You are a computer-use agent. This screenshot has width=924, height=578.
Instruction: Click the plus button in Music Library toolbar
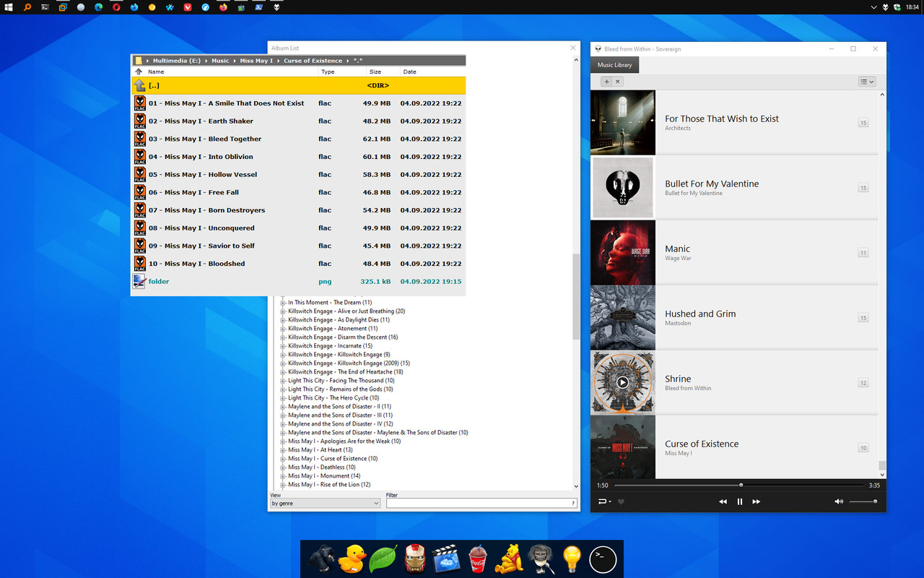click(x=606, y=82)
